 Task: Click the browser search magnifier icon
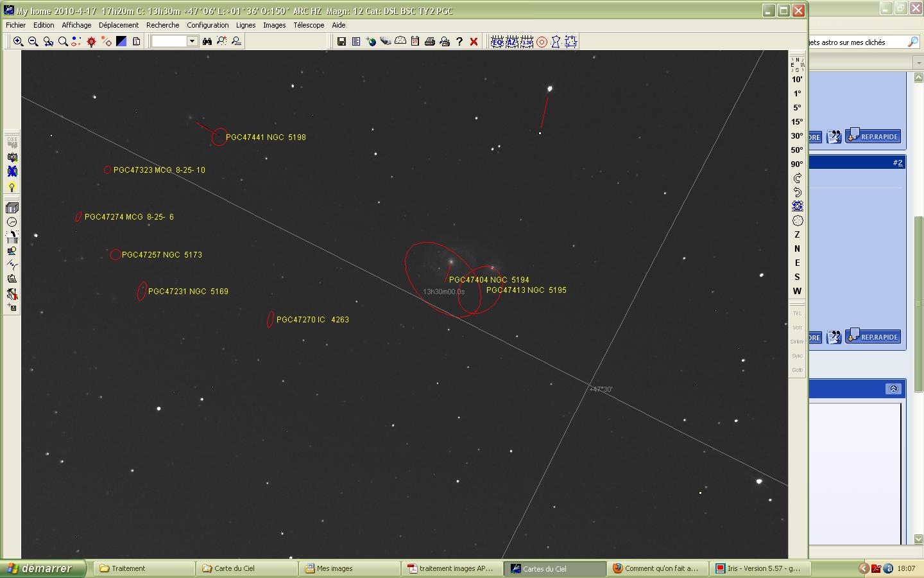tap(913, 42)
